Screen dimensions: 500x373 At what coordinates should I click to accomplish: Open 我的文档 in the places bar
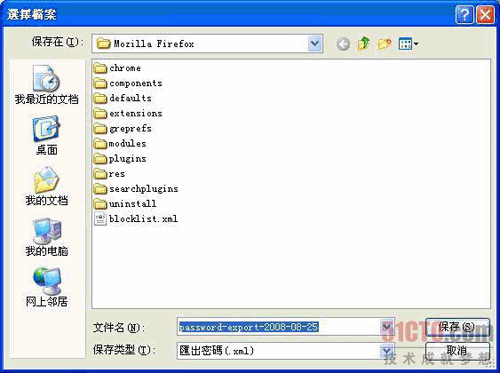click(46, 186)
